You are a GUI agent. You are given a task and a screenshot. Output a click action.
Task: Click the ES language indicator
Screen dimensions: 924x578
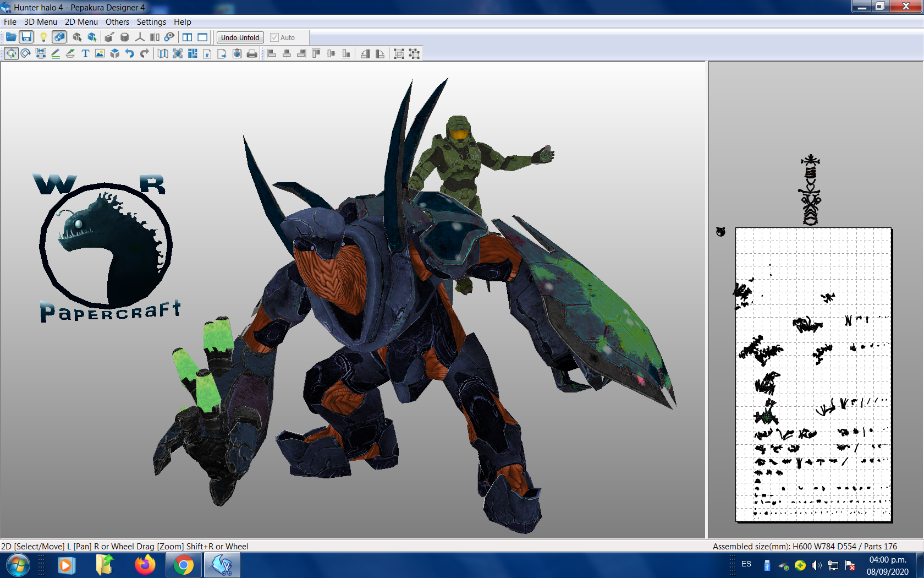(746, 564)
